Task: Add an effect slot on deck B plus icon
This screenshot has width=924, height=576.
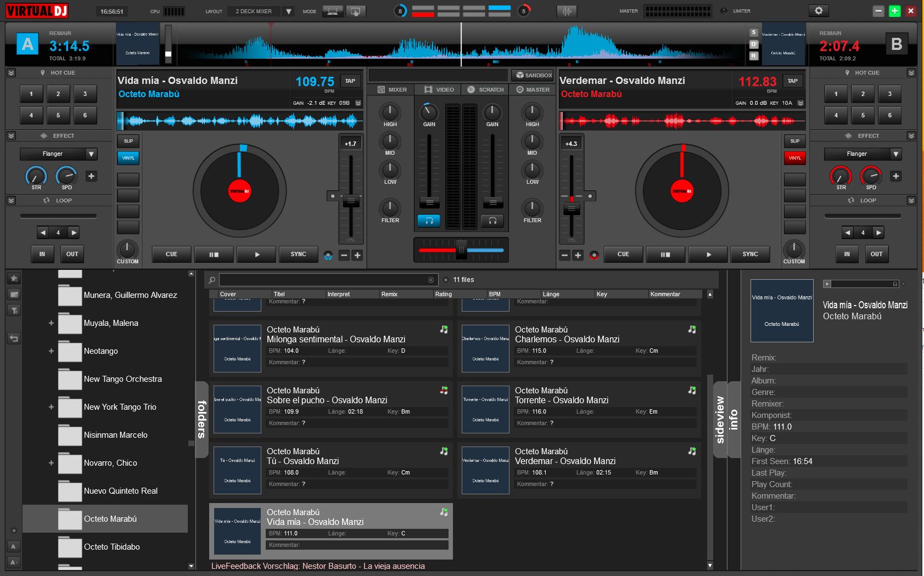Action: click(x=896, y=176)
